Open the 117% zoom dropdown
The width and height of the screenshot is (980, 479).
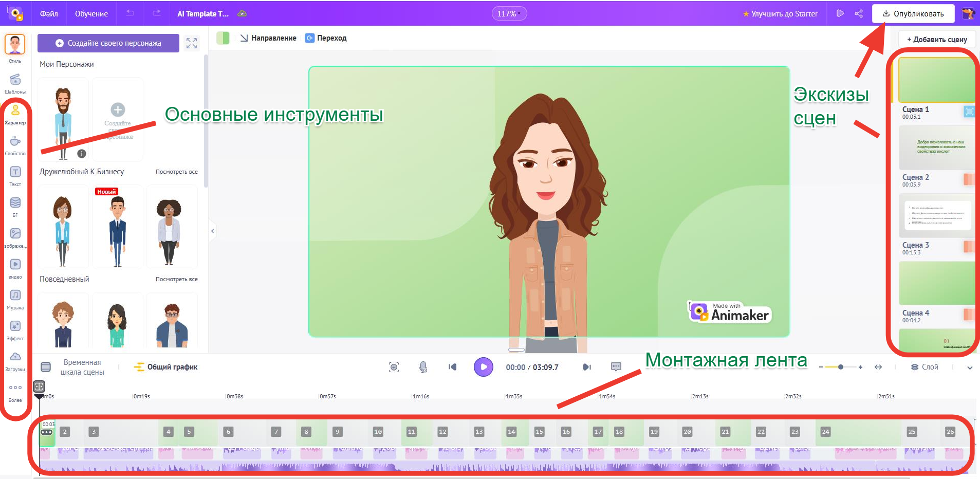point(509,13)
